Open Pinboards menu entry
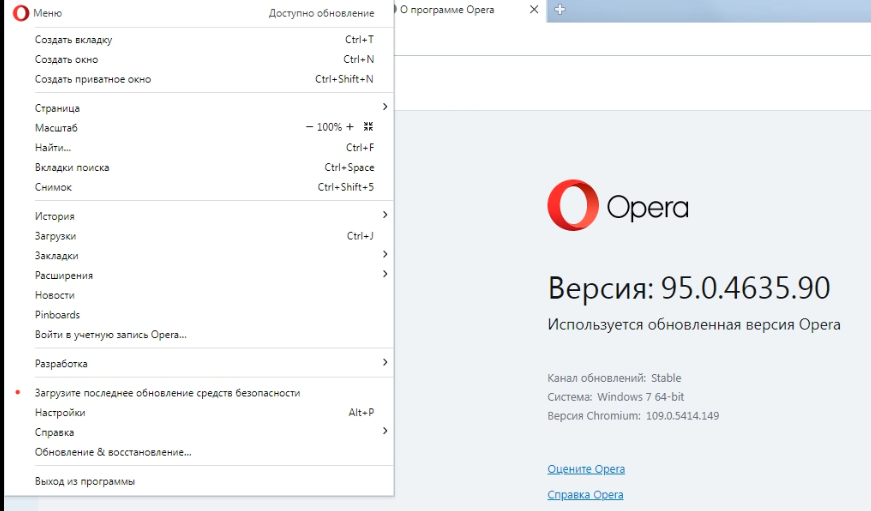871x511 pixels. coord(199,315)
